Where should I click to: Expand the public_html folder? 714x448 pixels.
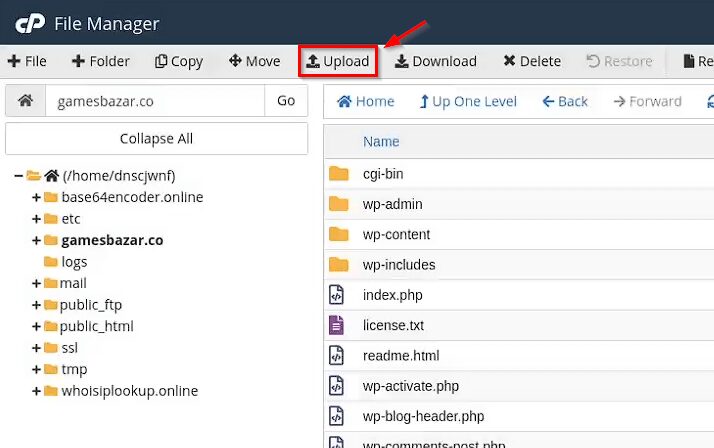coord(36,326)
